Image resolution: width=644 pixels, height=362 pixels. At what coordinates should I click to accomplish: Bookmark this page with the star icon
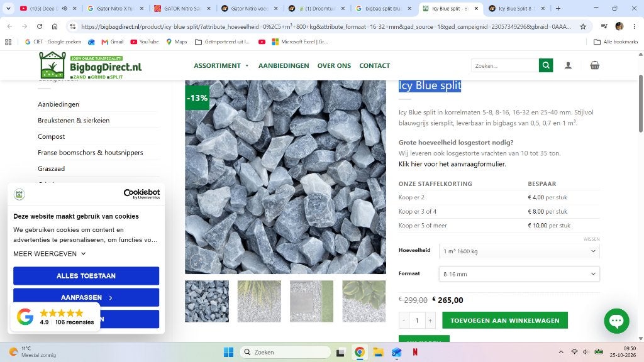pos(583,26)
